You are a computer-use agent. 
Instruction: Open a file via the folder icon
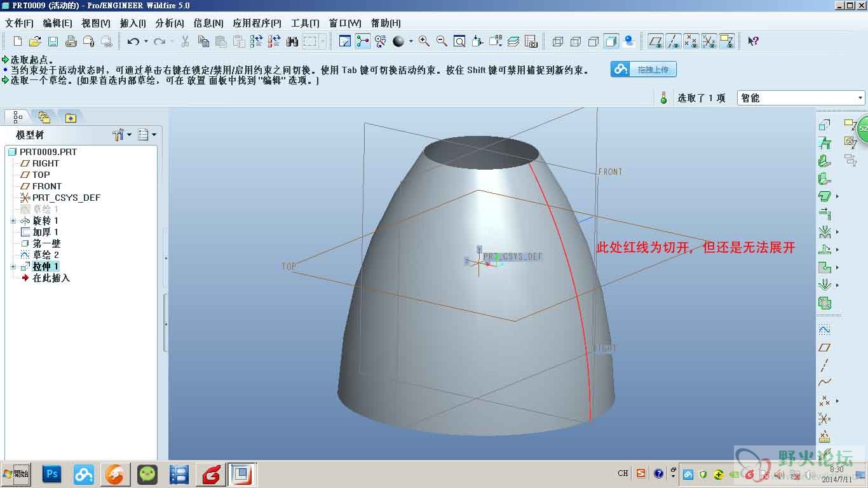(x=35, y=41)
